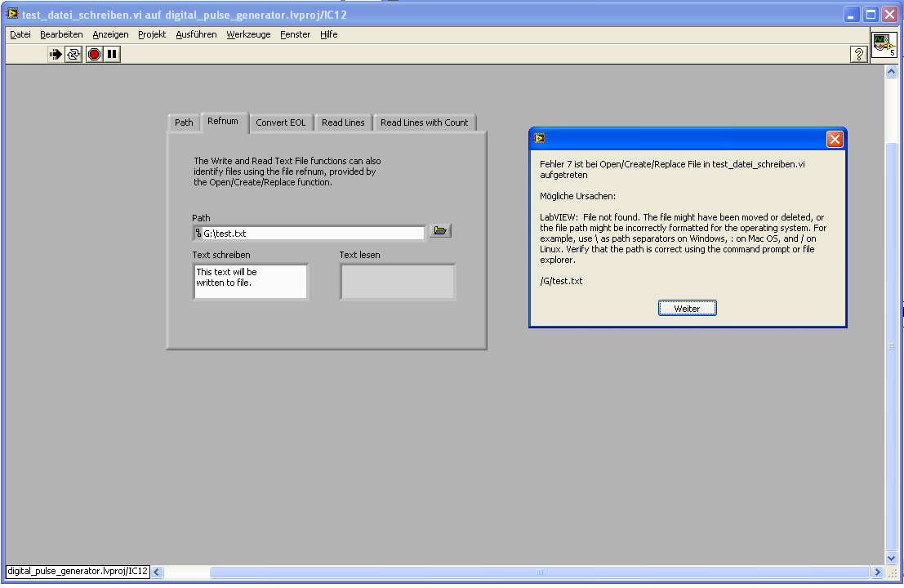
Task: Open the Bearbeiten menu
Action: pos(62,34)
